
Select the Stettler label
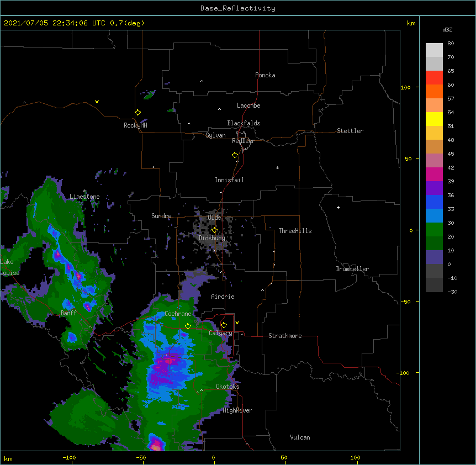pyautogui.click(x=350, y=131)
